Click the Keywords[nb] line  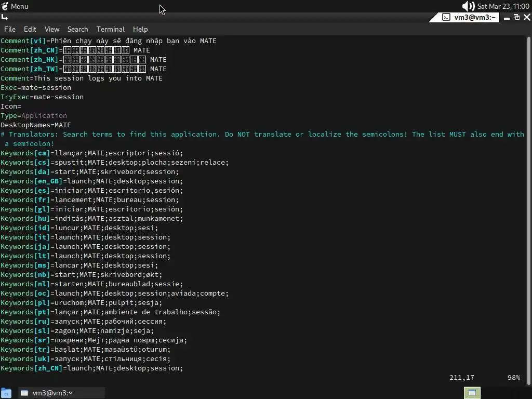click(82, 275)
